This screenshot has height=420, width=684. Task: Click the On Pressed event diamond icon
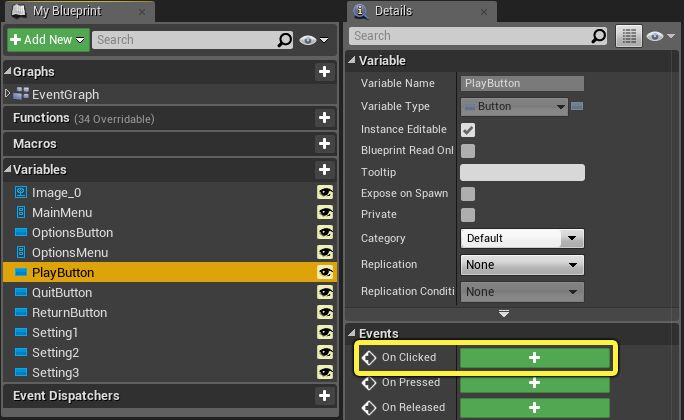click(369, 383)
